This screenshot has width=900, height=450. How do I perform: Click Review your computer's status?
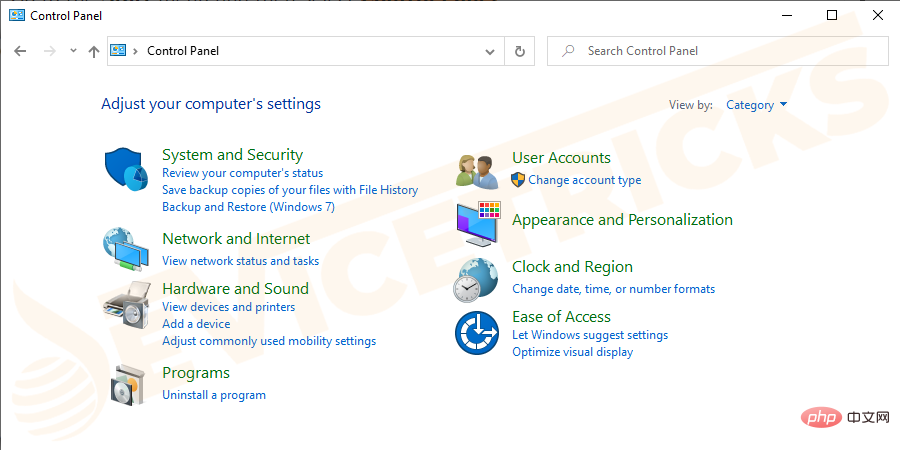tap(242, 173)
